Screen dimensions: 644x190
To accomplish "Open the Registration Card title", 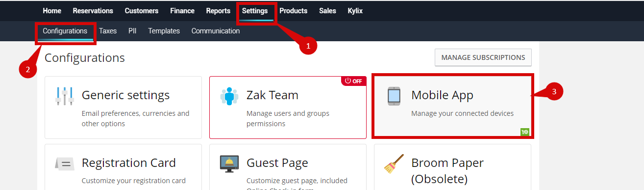I will pyautogui.click(x=129, y=163).
